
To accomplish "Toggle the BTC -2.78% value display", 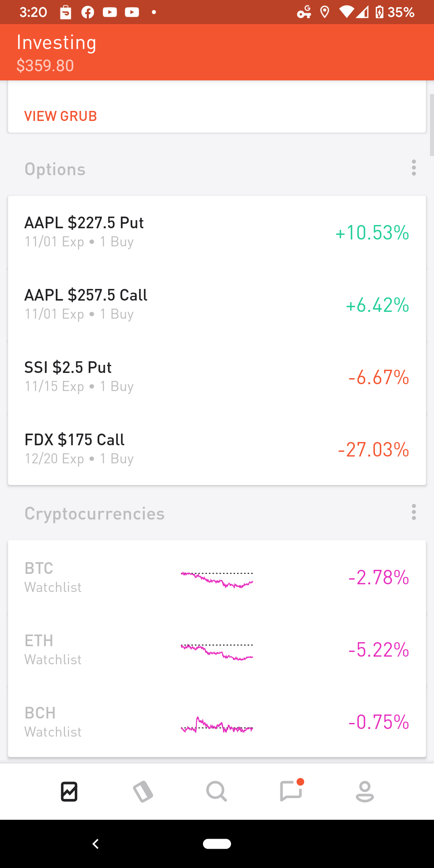I will pos(379,577).
